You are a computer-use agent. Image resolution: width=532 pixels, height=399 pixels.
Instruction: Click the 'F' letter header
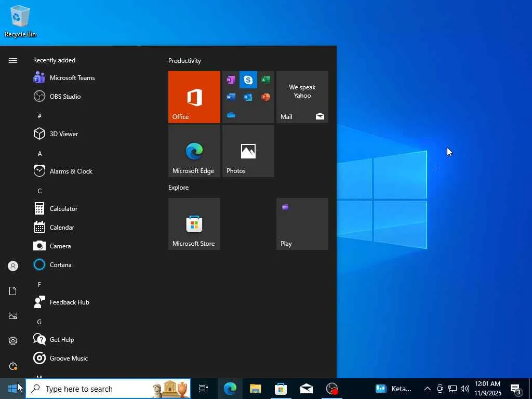pyautogui.click(x=39, y=284)
